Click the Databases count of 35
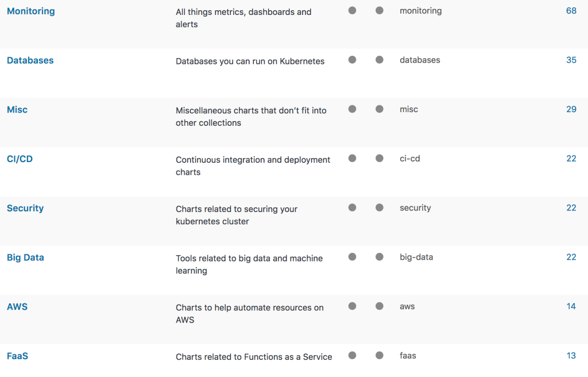This screenshot has width=588, height=377. 571,60
